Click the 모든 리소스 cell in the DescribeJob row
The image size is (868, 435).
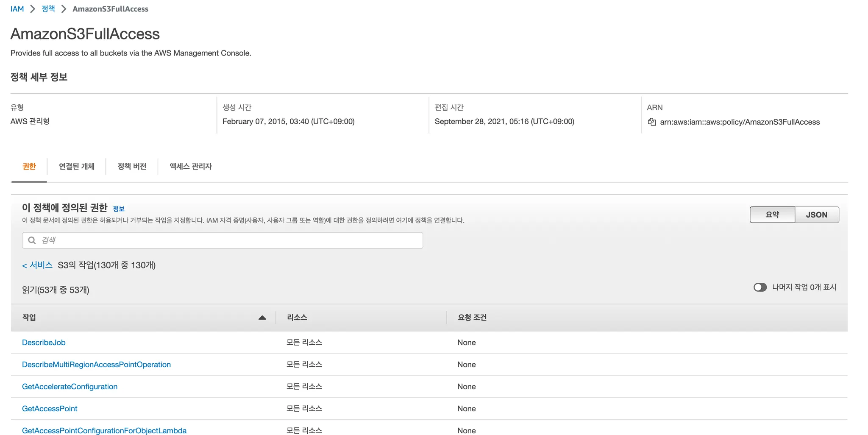[x=304, y=343]
